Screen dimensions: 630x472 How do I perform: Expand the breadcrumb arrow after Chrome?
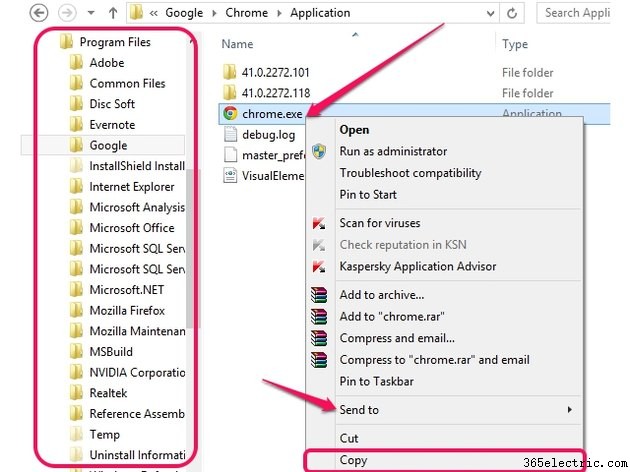[x=279, y=13]
